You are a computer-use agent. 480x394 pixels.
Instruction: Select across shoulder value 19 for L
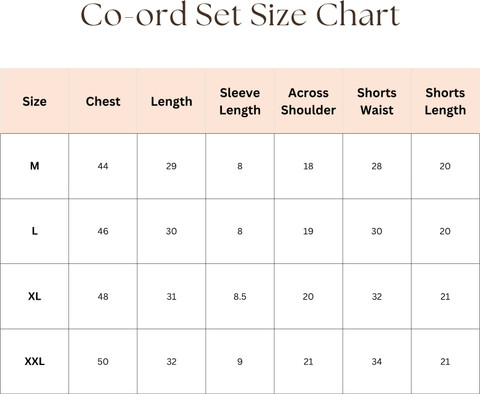click(308, 231)
